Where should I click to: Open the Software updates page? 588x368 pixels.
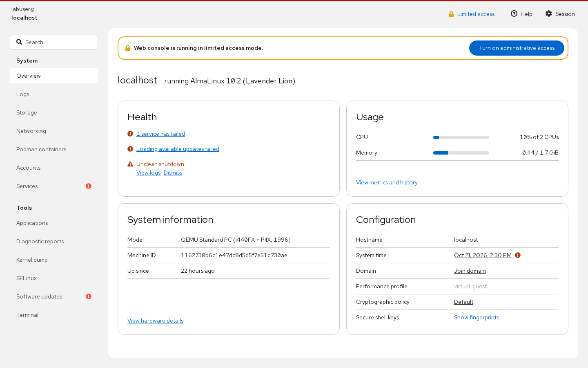point(54,296)
